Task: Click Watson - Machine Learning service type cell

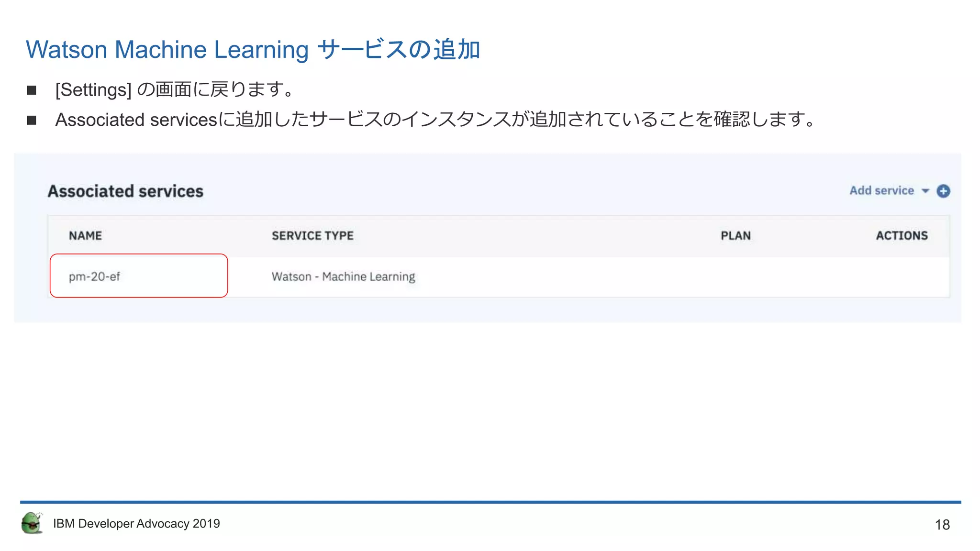Action: 343,276
